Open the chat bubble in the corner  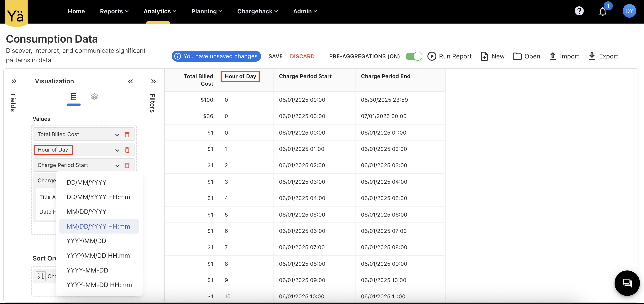tap(627, 283)
